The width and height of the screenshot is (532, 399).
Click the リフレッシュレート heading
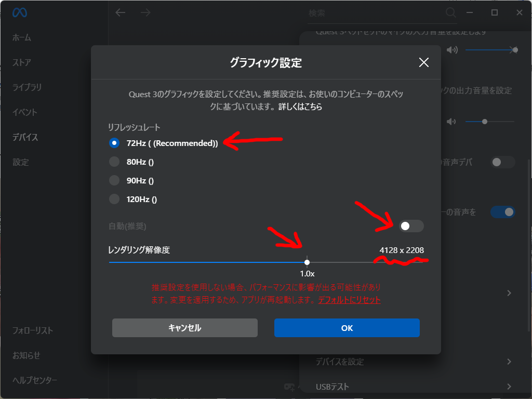click(x=134, y=127)
